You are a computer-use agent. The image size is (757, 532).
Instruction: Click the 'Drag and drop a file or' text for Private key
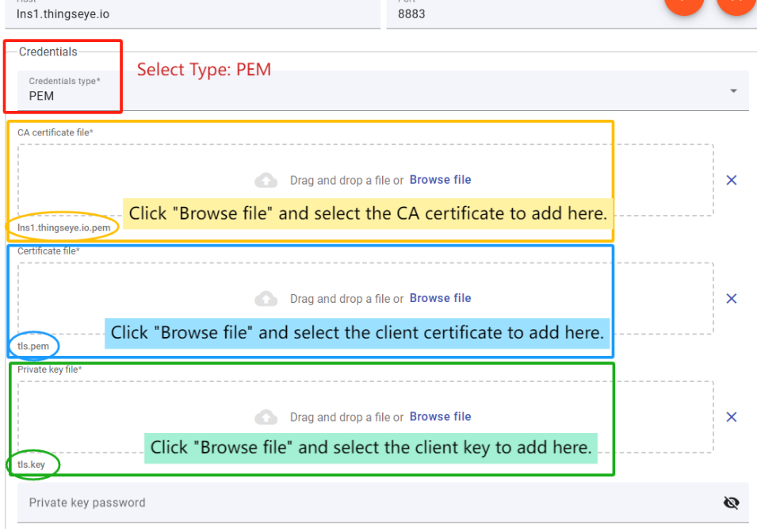pos(346,417)
